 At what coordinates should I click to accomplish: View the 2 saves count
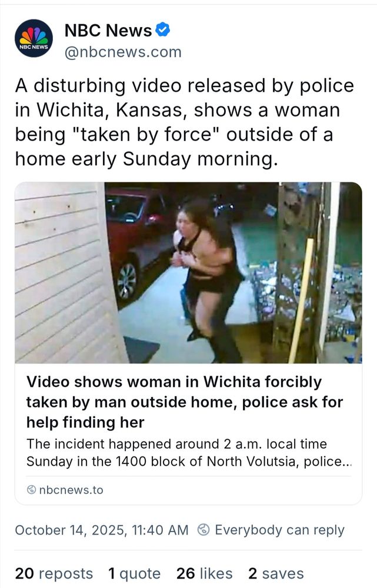[276, 573]
